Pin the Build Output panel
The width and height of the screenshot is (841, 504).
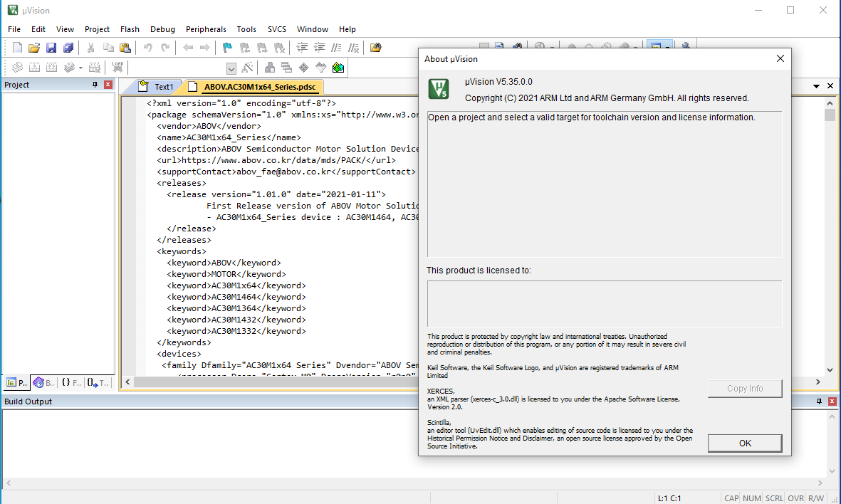pyautogui.click(x=819, y=401)
